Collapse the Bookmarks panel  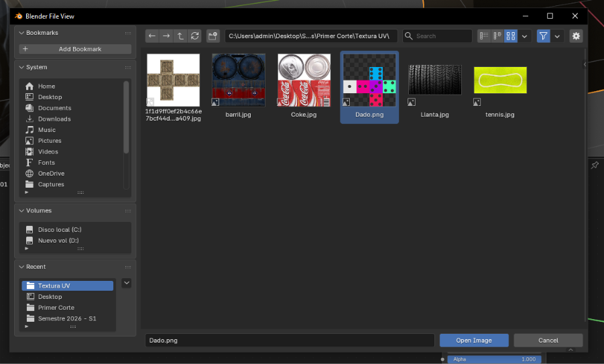tap(21, 33)
